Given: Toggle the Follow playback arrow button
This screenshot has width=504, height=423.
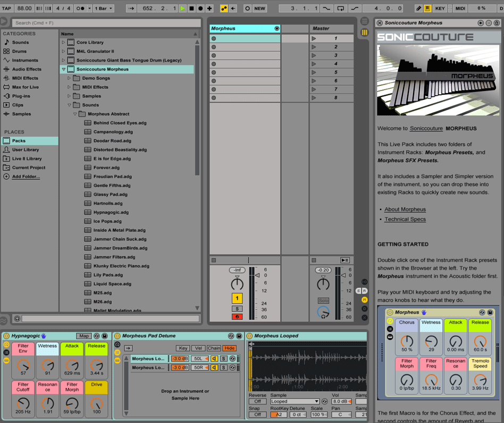Looking at the screenshot, I should (131, 9).
